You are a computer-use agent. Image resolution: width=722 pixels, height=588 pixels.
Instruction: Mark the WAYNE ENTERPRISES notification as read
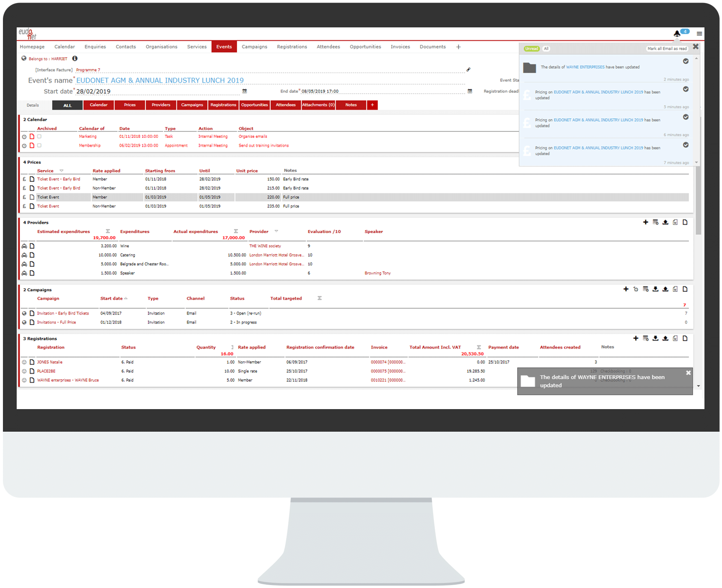[686, 61]
